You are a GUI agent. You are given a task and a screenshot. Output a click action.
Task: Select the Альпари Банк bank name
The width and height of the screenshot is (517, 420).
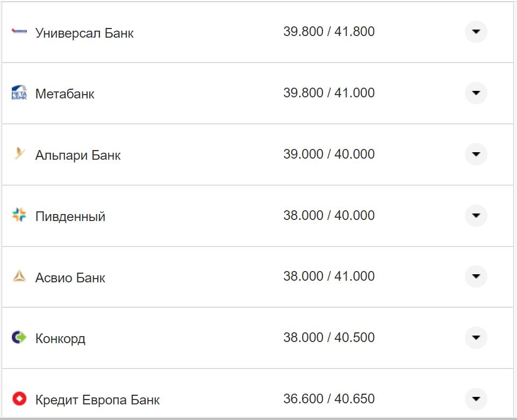(78, 155)
